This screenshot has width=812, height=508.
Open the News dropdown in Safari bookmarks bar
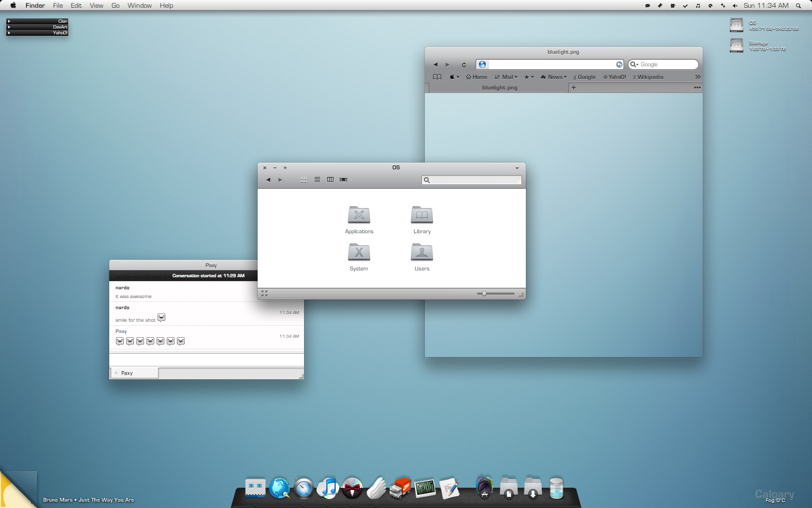[x=554, y=77]
